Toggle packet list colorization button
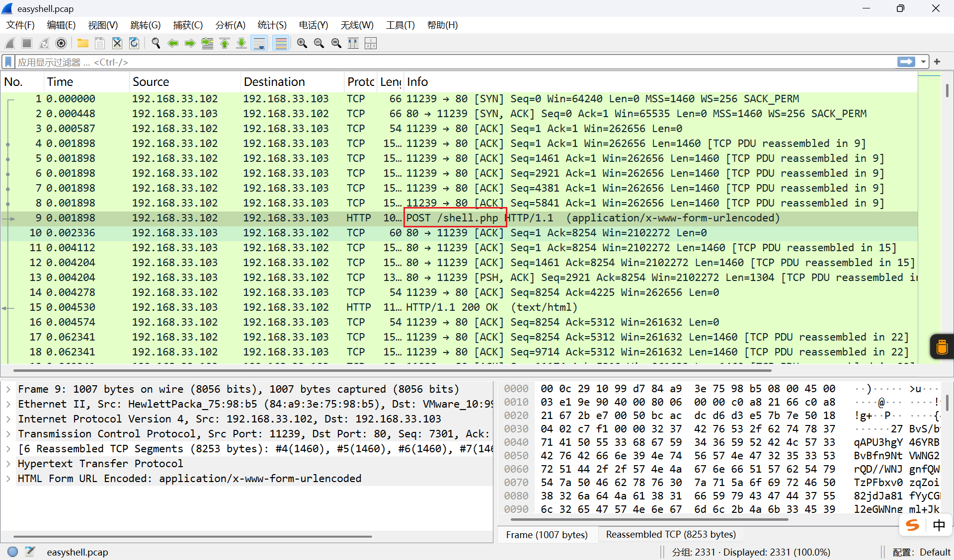Image resolution: width=954 pixels, height=560 pixels. [281, 44]
